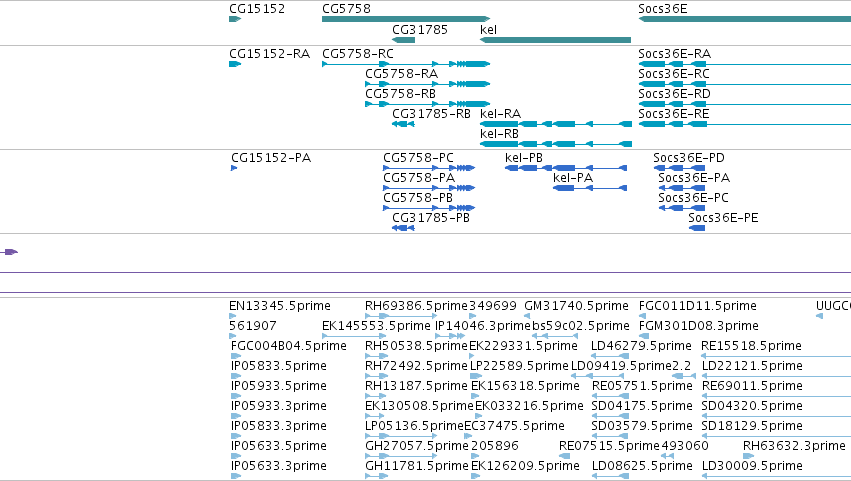The height and width of the screenshot is (481, 851).
Task: Select the kel gene bar glyph
Action: tap(555, 40)
